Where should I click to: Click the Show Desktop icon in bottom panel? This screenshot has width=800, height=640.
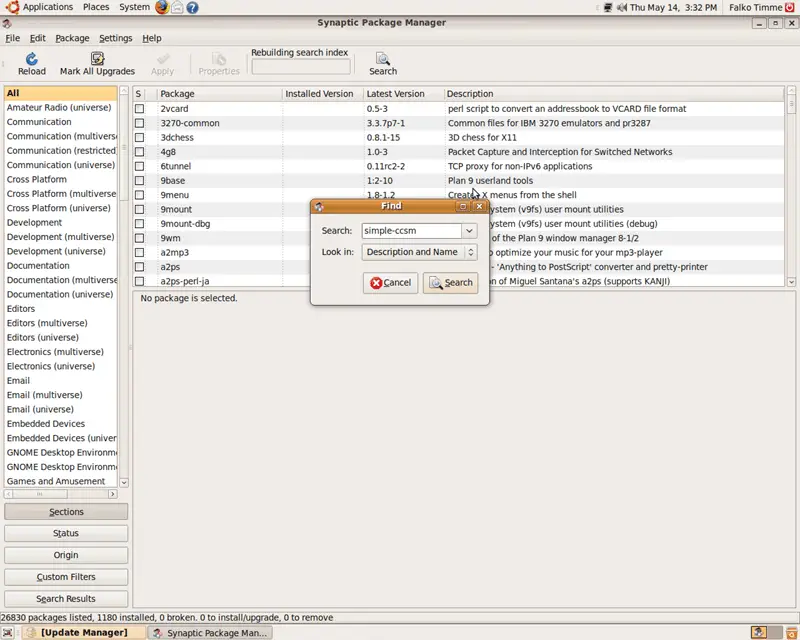click(7, 633)
